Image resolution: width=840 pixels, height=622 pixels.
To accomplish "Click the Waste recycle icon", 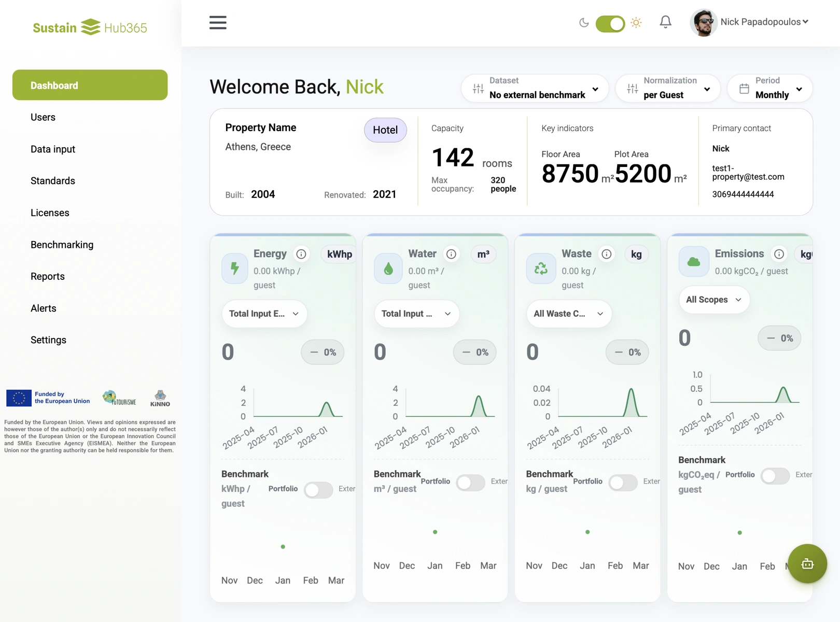I will 541,268.
